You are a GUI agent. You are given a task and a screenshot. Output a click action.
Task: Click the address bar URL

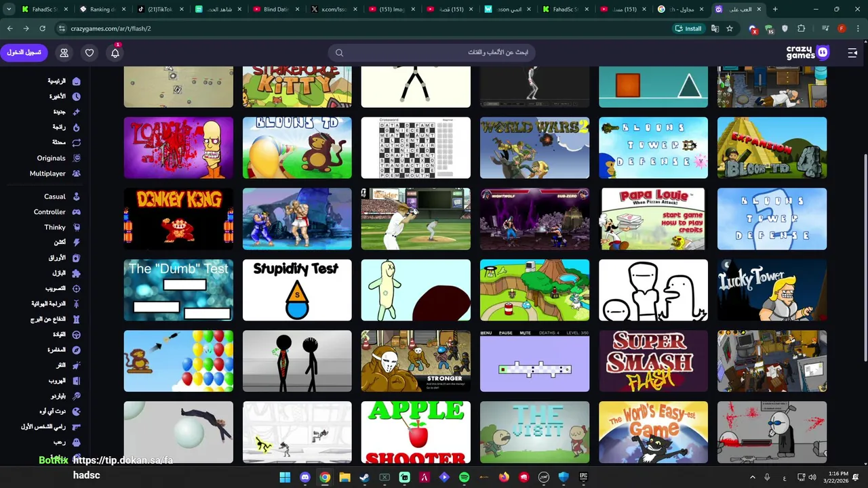(x=111, y=28)
